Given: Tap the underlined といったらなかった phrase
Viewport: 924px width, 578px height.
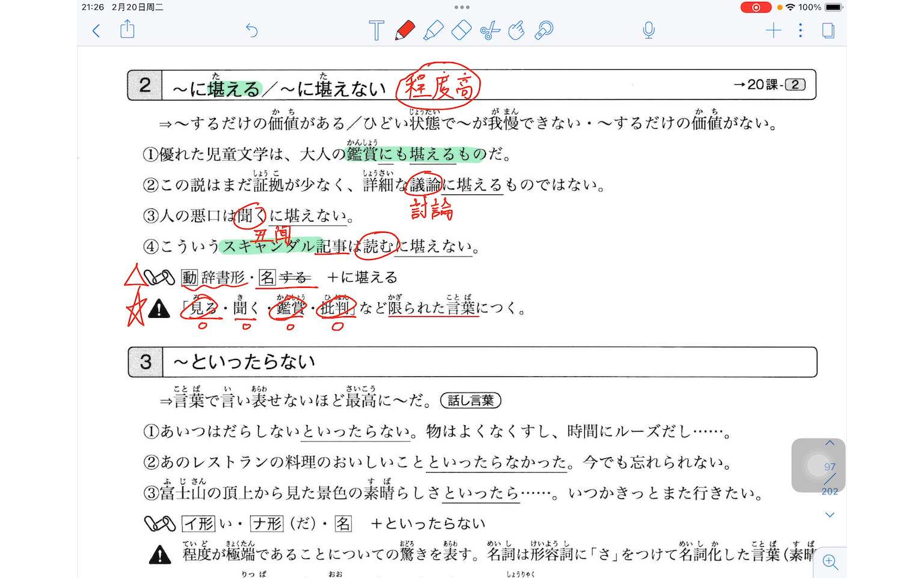Looking at the screenshot, I should (497, 462).
